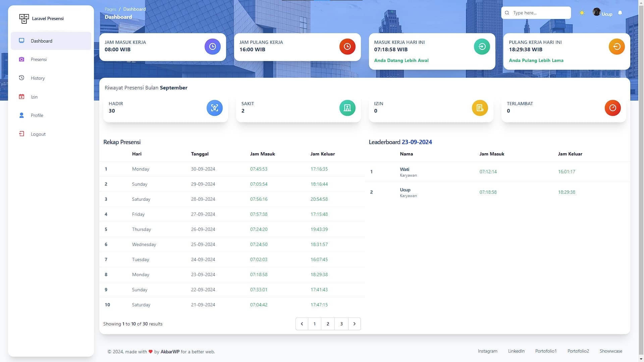644x362 pixels.
Task: Click the green check-in arrow icon
Action: coord(482,47)
